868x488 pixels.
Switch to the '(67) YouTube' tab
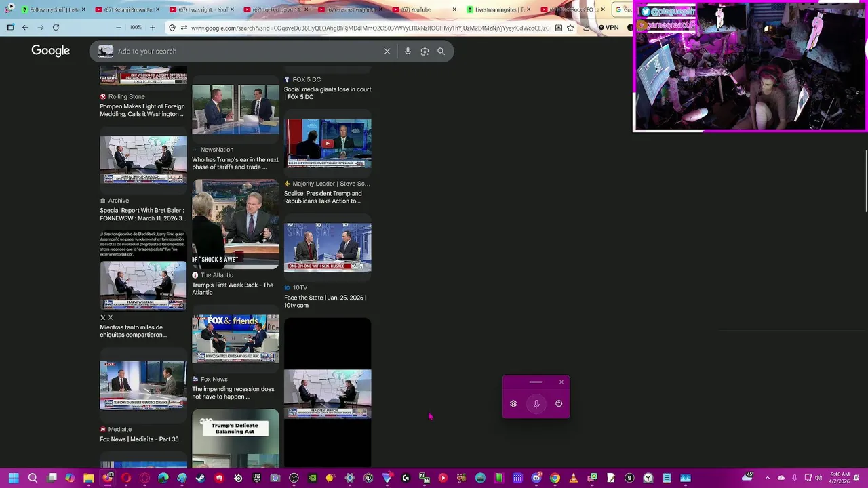tap(424, 9)
